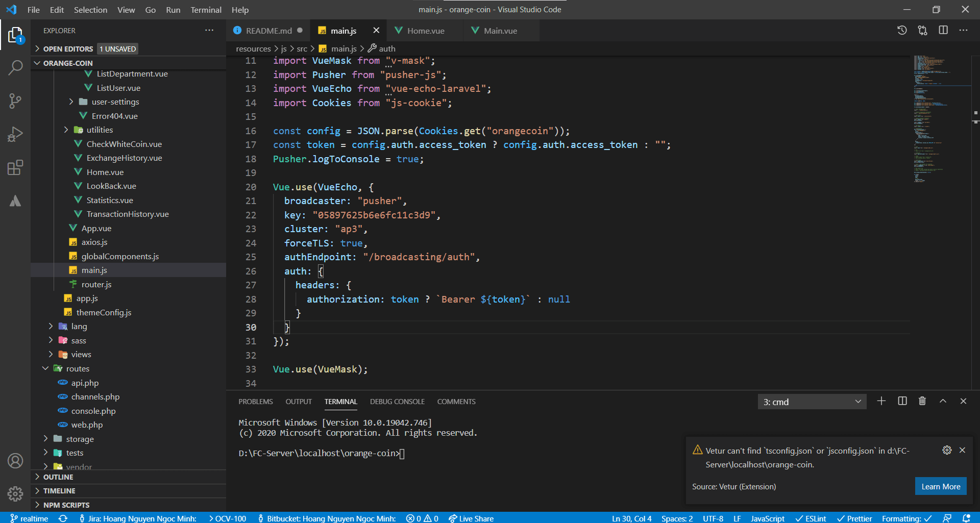The width and height of the screenshot is (980, 523).
Task: Click the sync changes icon in status bar
Action: [x=63, y=518]
